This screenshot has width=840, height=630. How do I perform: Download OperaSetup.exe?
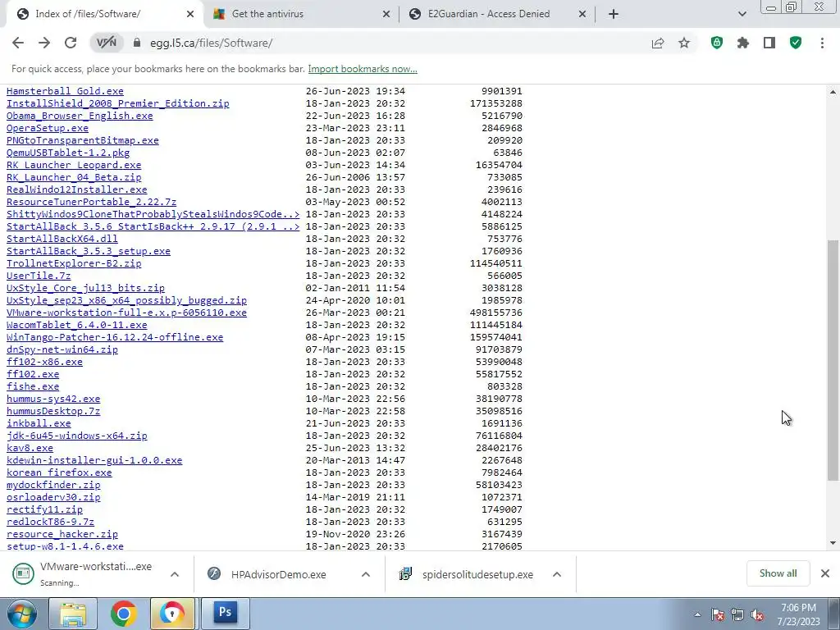[x=47, y=128]
